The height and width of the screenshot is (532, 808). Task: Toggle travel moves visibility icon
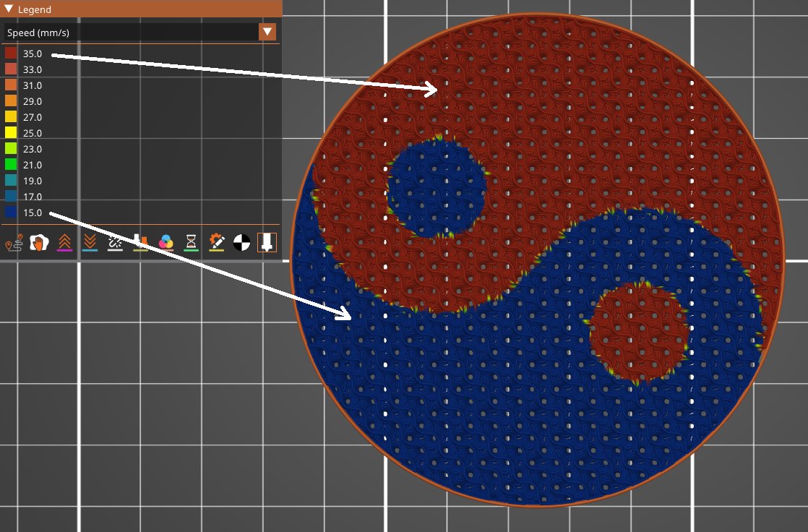pos(14,242)
